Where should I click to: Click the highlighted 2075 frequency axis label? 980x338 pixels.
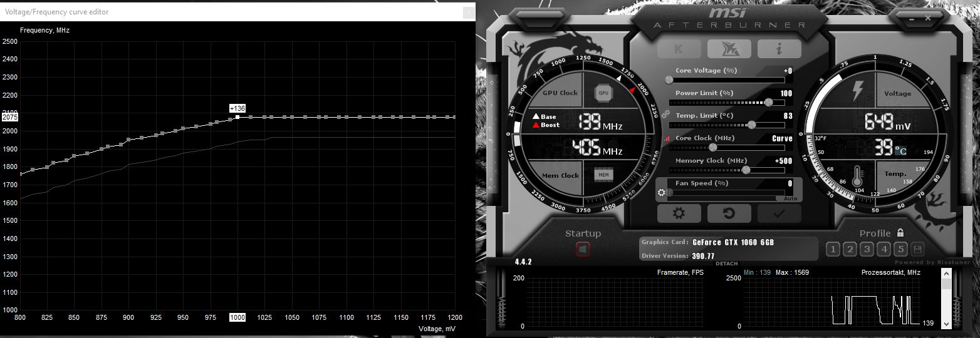[x=10, y=117]
